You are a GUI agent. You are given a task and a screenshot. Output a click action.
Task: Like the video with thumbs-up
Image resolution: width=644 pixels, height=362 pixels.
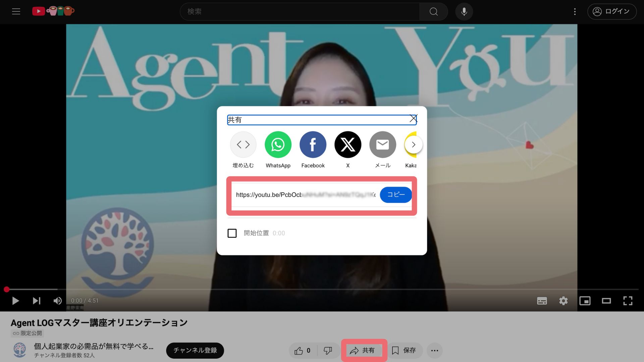302,351
